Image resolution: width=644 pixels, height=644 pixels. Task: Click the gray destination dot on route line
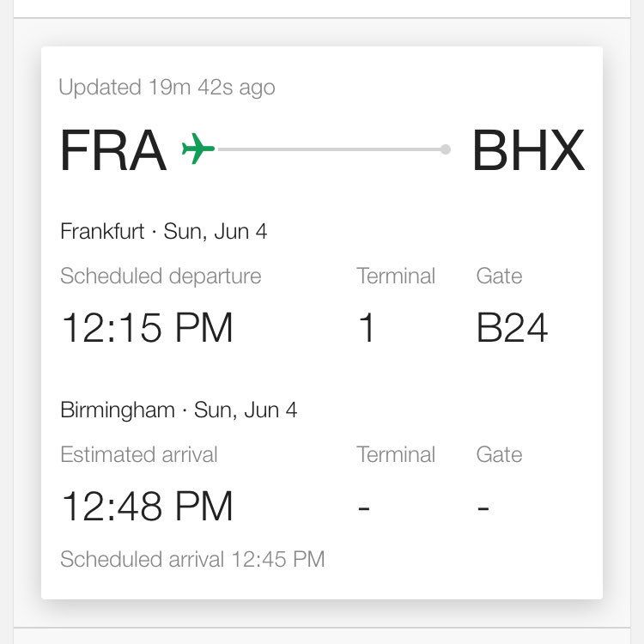445,149
